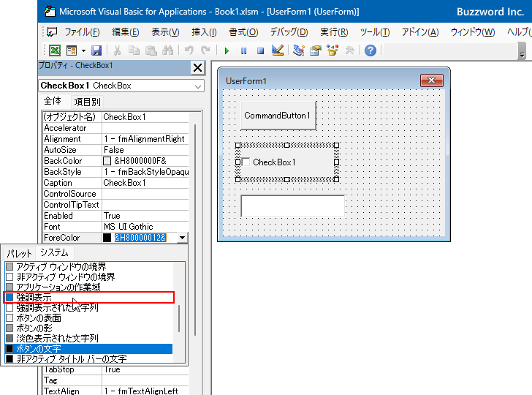Select the BackStyle property value
532x395 pixels.
tap(145, 172)
